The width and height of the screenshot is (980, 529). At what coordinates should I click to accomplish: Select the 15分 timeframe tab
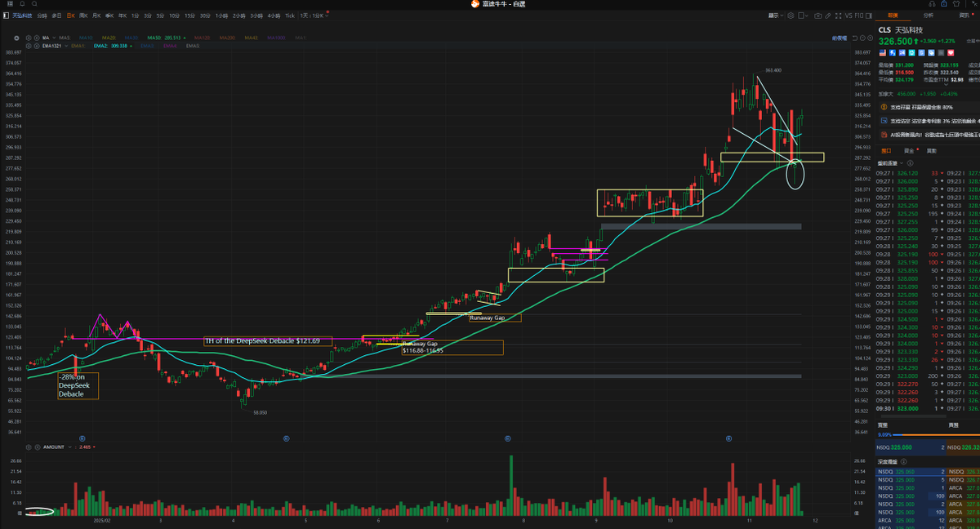tap(189, 16)
